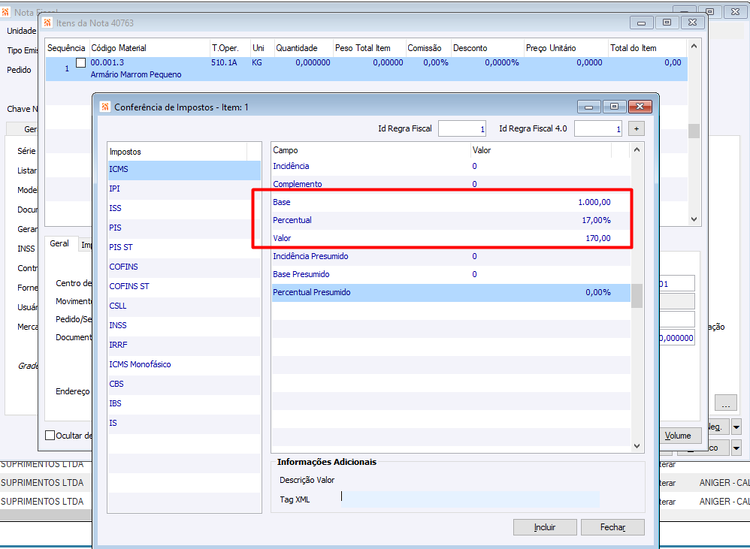
Task: Click the Valor column header
Action: pyautogui.click(x=541, y=150)
